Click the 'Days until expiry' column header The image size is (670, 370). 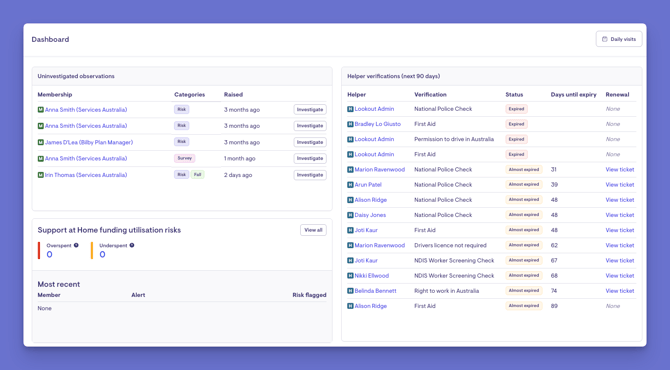click(x=573, y=94)
